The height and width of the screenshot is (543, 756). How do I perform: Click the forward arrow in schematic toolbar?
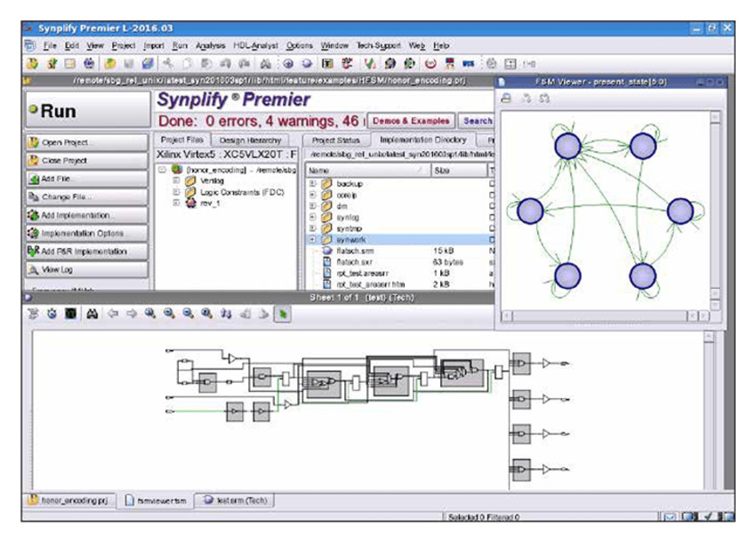point(130,314)
